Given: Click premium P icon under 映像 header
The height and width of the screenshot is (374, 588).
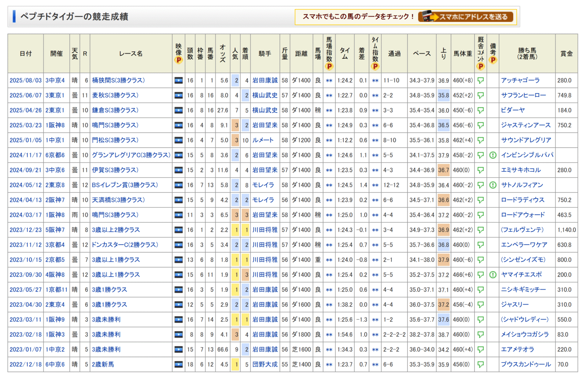Looking at the screenshot, I should [x=179, y=60].
